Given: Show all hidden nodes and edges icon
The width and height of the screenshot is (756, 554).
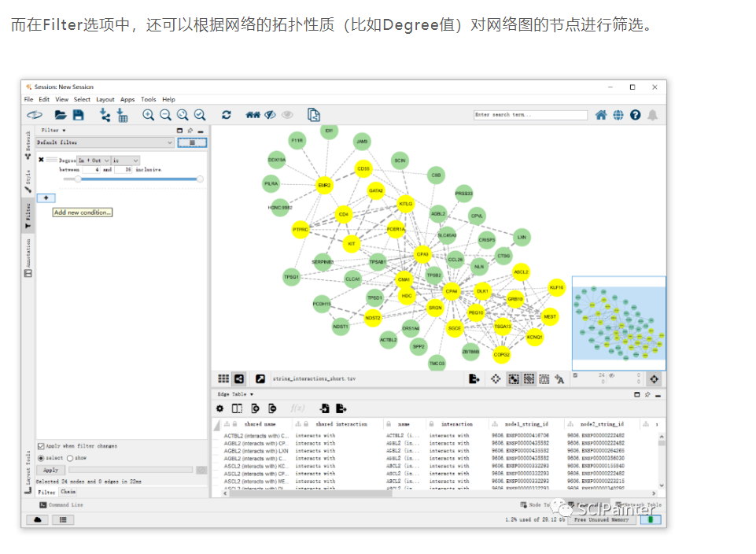Looking at the screenshot, I should point(287,115).
